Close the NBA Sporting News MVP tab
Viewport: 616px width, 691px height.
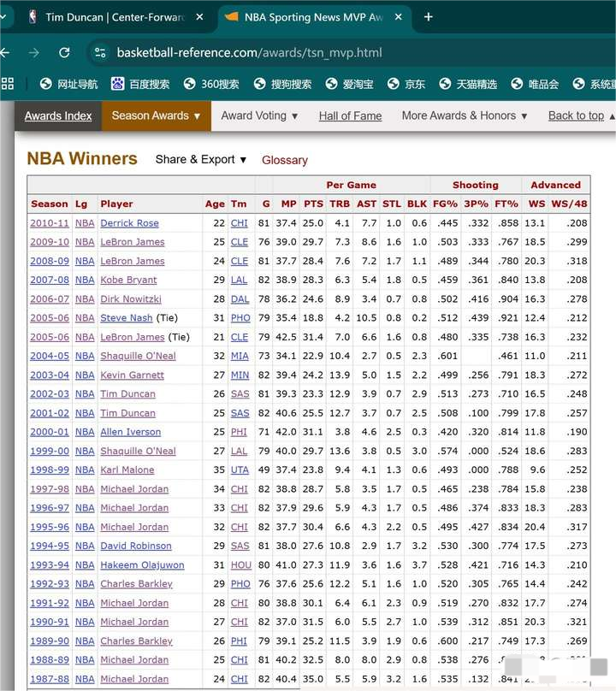(x=399, y=17)
